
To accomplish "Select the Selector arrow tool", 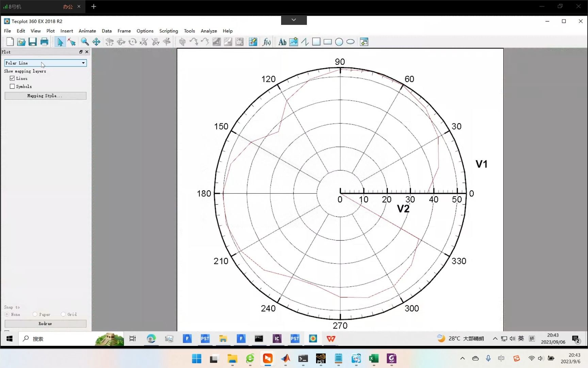I will [60, 42].
